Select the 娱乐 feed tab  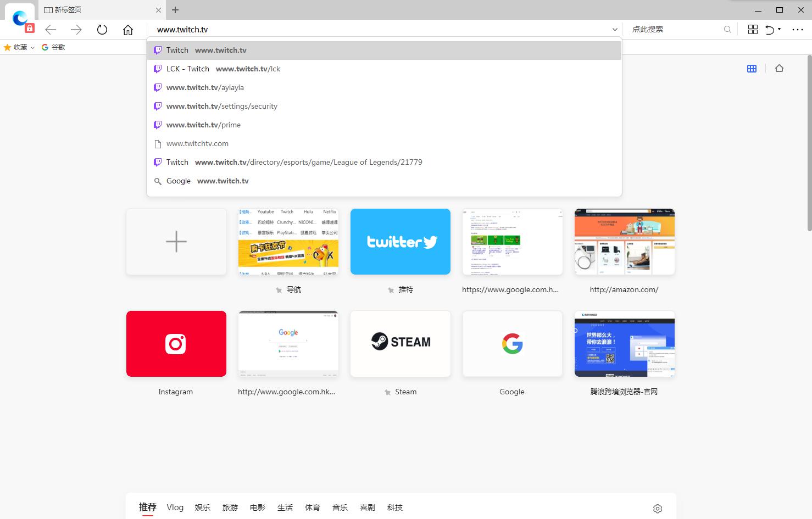click(203, 507)
